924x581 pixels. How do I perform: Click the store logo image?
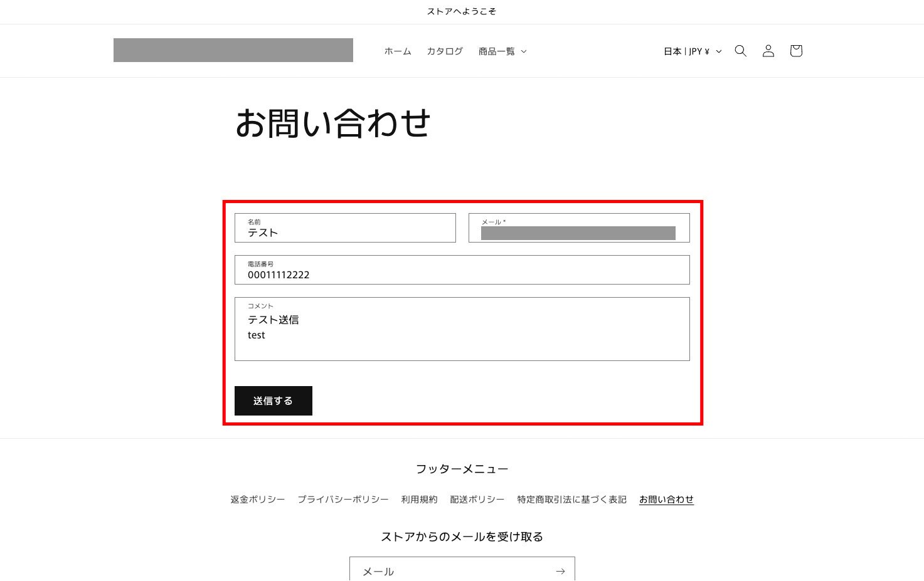pos(233,50)
